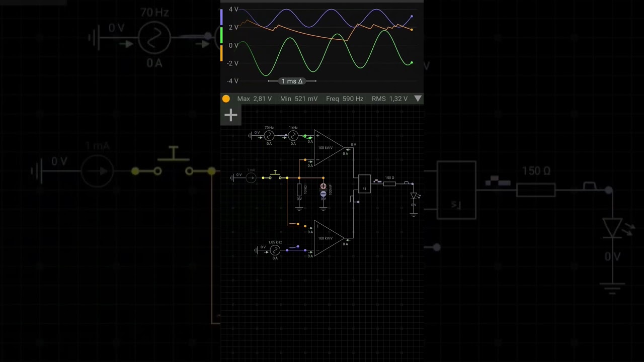
Task: Select the ground beside the 1 mA source
Action: (232, 177)
